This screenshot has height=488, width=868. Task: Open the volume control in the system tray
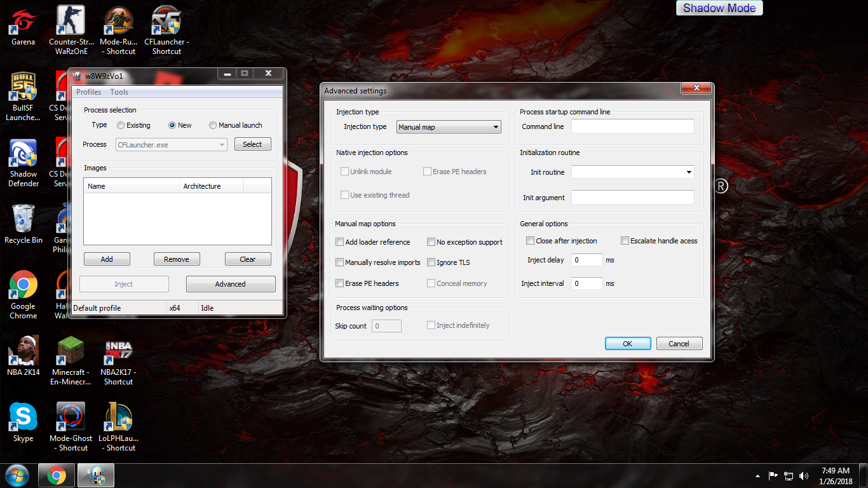tap(804, 475)
